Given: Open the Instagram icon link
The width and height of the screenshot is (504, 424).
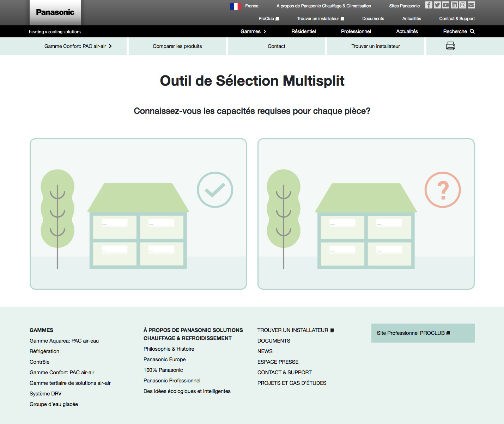Looking at the screenshot, I should click(463, 5).
